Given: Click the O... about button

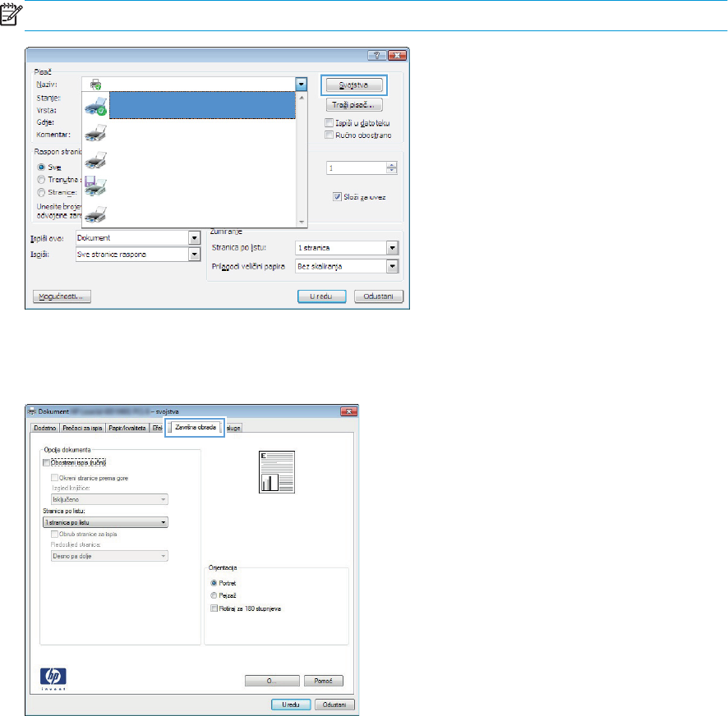Looking at the screenshot, I should click(272, 681).
